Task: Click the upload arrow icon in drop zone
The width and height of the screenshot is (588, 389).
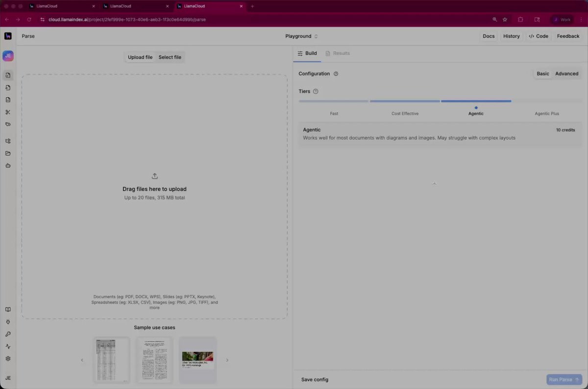Action: click(154, 176)
